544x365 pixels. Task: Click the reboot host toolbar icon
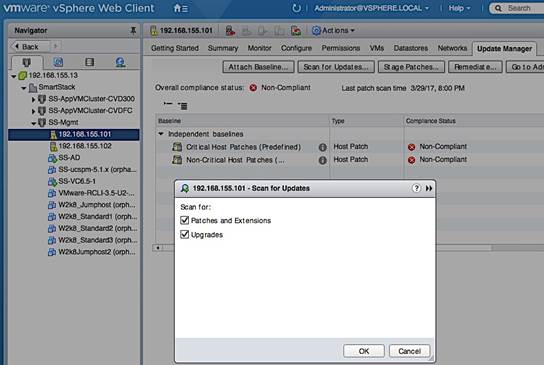click(296, 31)
